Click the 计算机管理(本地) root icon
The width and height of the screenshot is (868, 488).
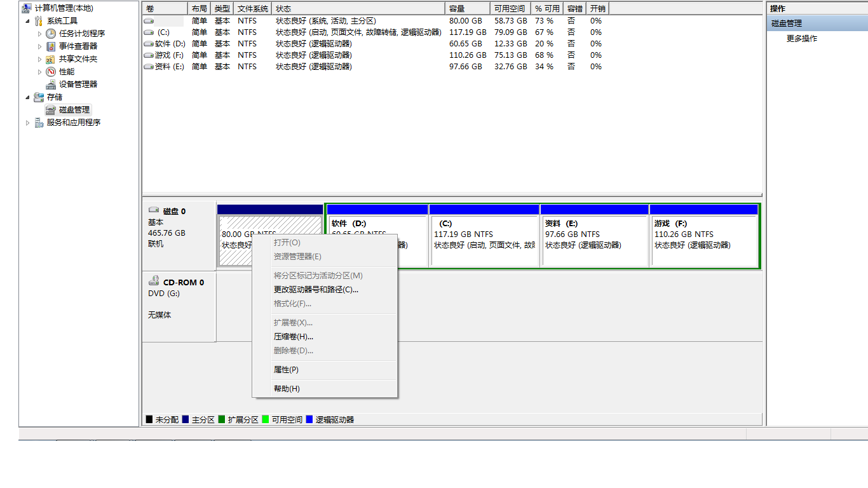[x=27, y=8]
